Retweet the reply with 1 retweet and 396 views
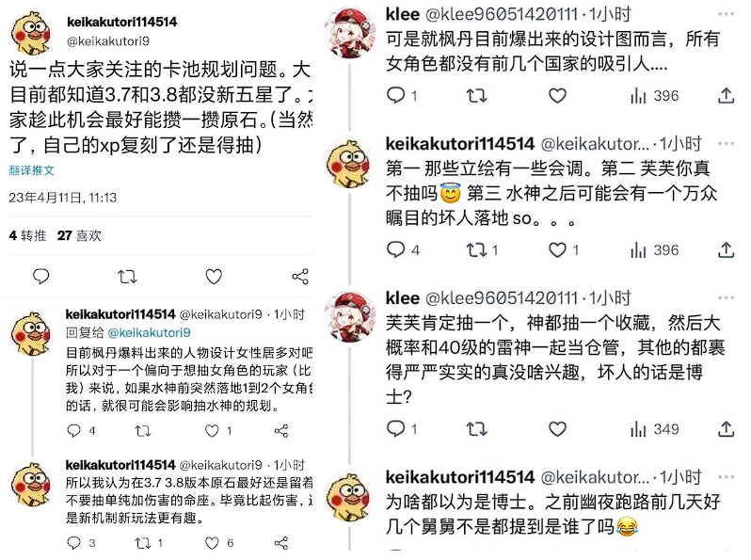Image resolution: width=751 pixels, height=560 pixels. (x=482, y=250)
